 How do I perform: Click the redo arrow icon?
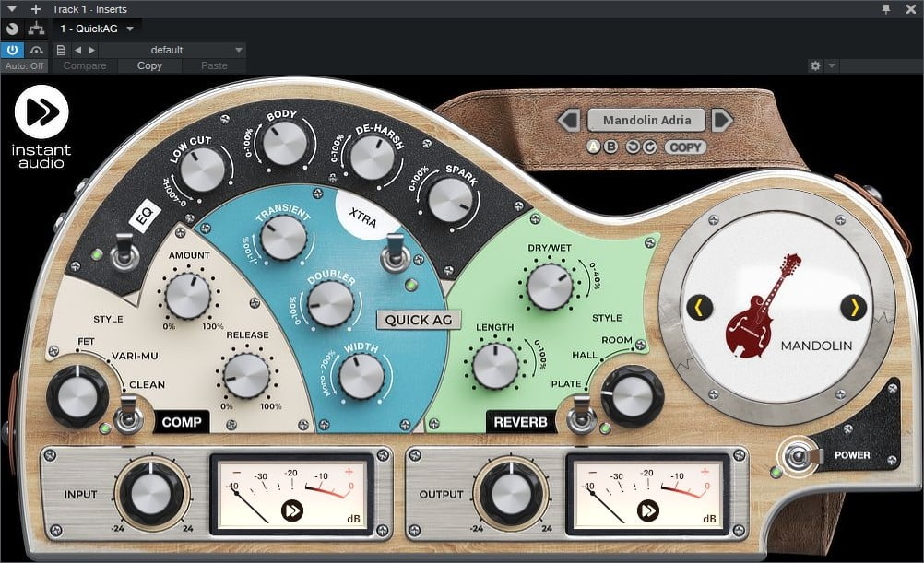coord(649,147)
